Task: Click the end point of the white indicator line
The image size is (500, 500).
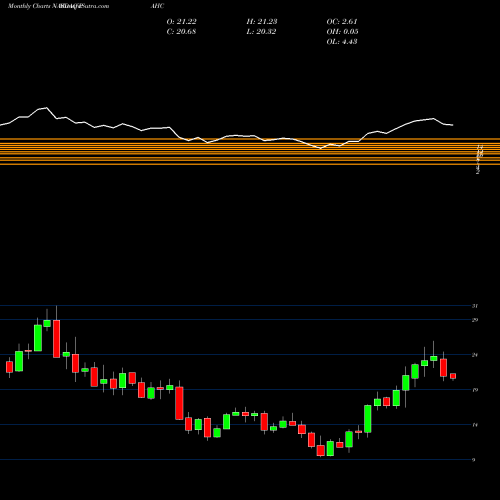Action: [x=453, y=125]
